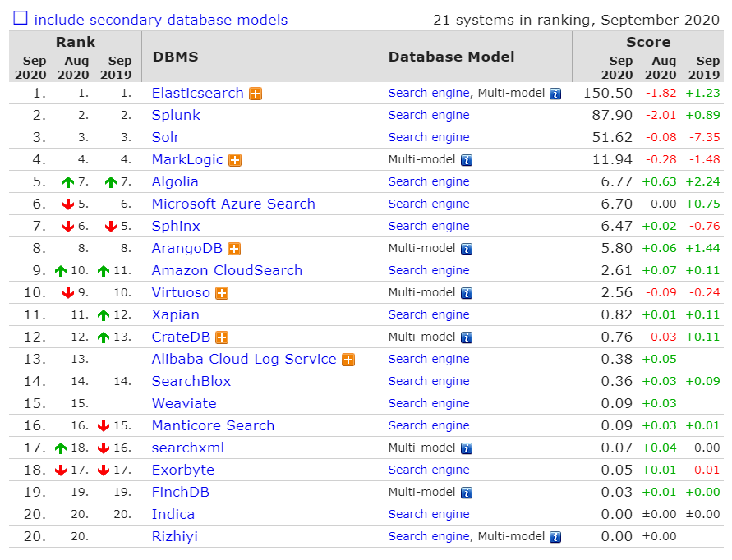Click the Multi-model info icon in CrateDB row

click(x=467, y=337)
